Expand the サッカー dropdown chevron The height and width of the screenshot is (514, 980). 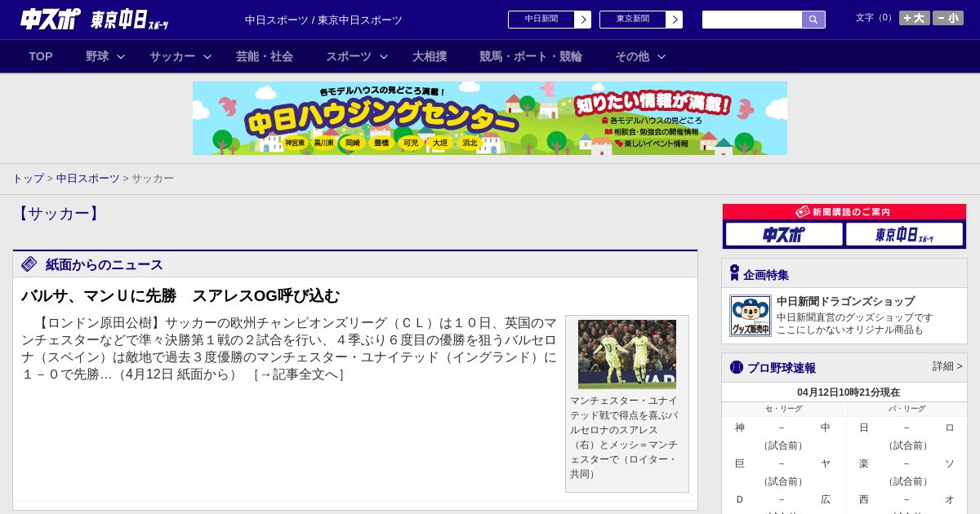[207, 56]
